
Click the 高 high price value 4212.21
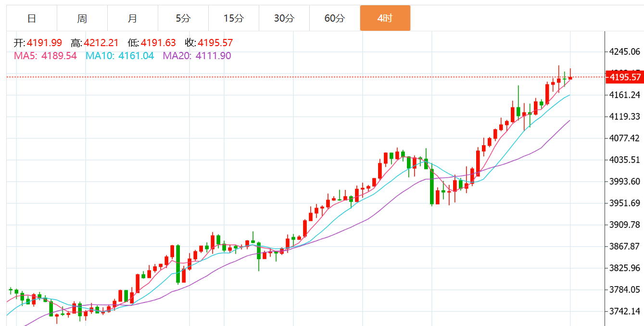coord(101,43)
